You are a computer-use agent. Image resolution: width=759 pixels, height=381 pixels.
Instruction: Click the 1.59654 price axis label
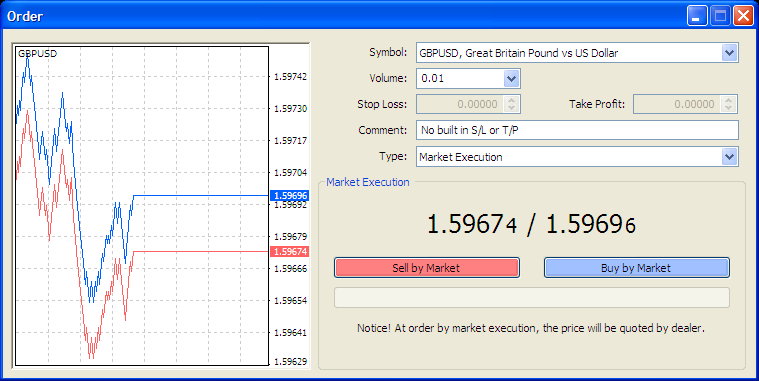[290, 301]
